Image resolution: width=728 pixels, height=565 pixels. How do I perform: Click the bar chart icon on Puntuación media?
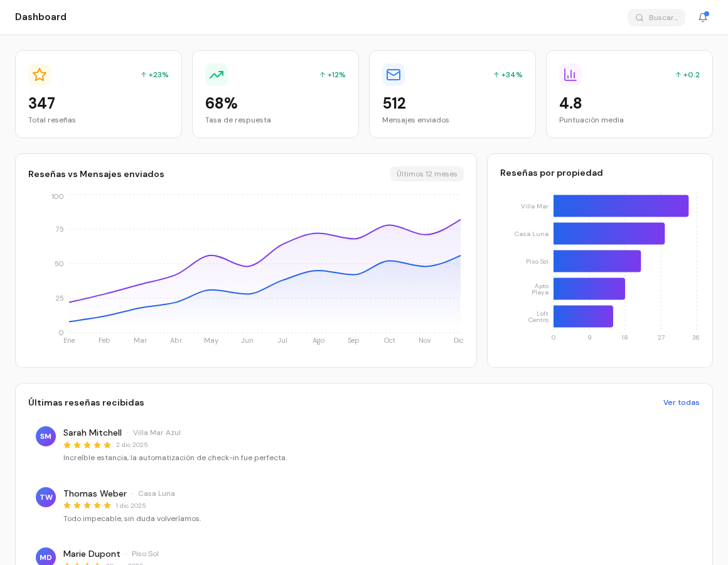click(x=570, y=75)
